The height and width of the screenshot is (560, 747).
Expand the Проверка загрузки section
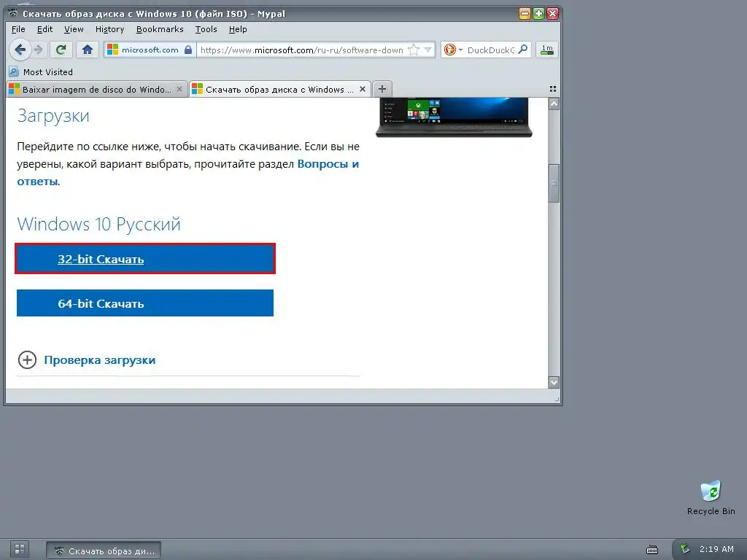pyautogui.click(x=99, y=360)
